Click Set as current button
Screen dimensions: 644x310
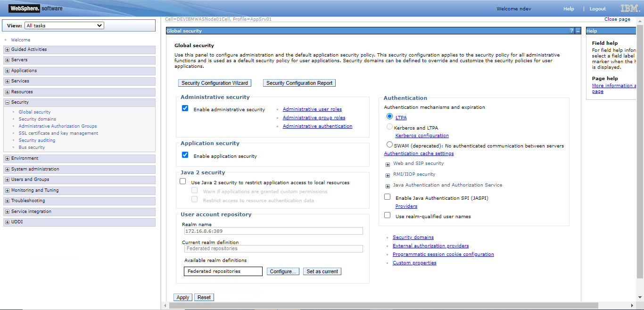coord(322,271)
